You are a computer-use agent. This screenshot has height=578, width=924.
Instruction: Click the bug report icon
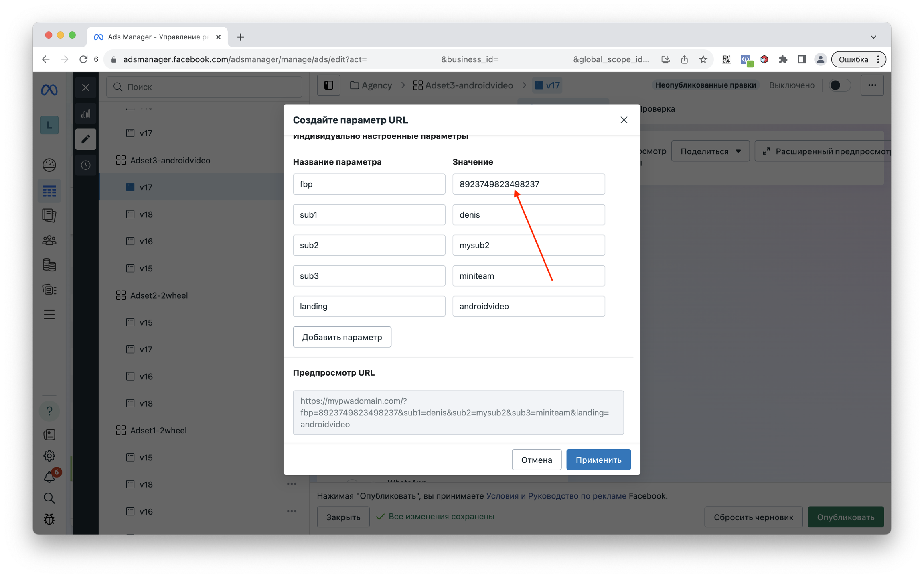point(49,519)
